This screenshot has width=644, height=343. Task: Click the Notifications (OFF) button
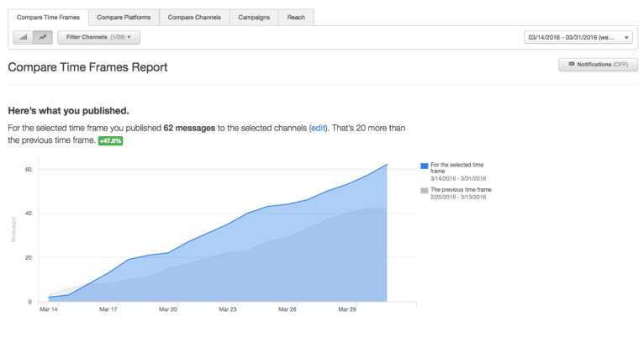[598, 65]
